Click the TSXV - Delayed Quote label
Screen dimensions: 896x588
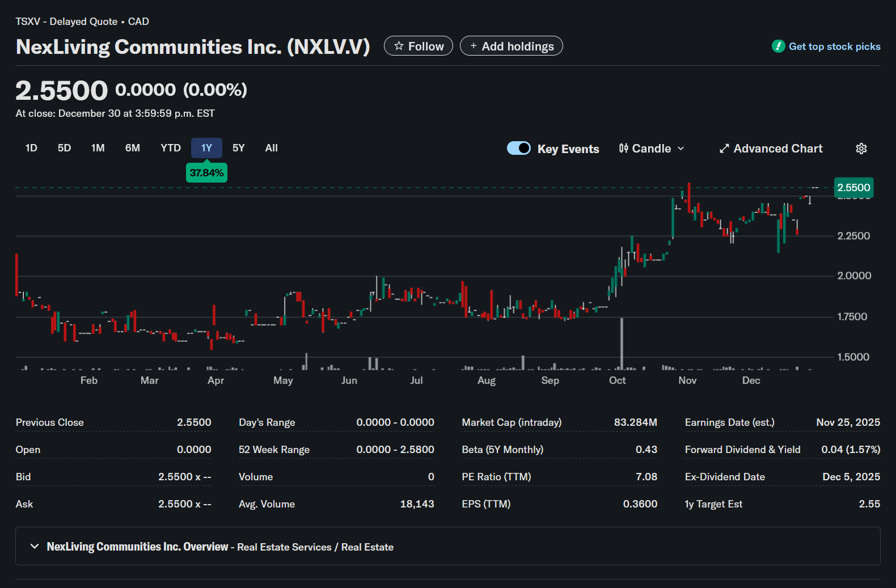click(x=66, y=22)
